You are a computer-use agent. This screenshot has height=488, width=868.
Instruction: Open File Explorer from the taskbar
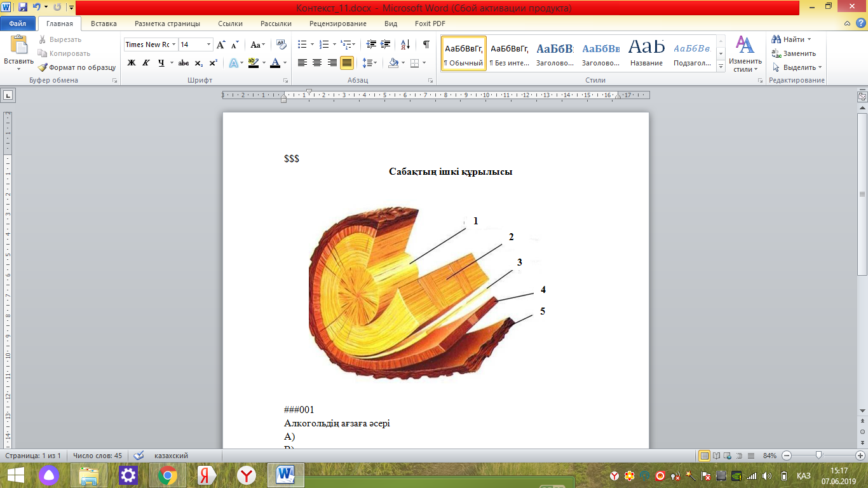tap(88, 475)
